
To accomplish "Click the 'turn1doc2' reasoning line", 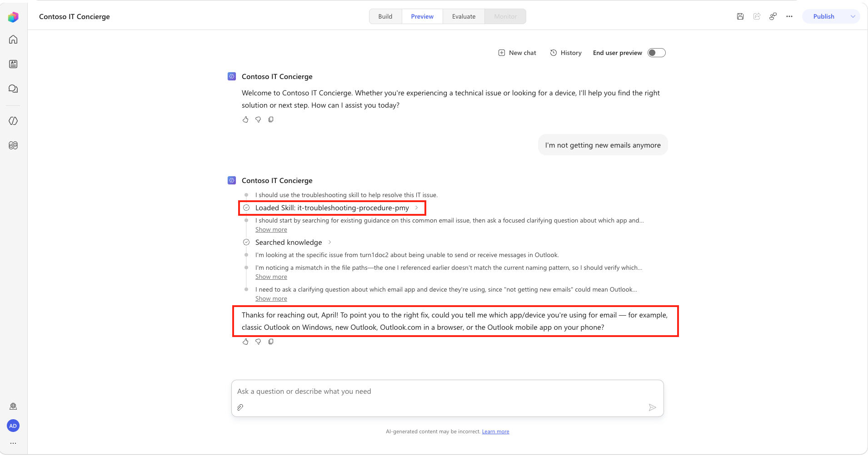I will 407,255.
